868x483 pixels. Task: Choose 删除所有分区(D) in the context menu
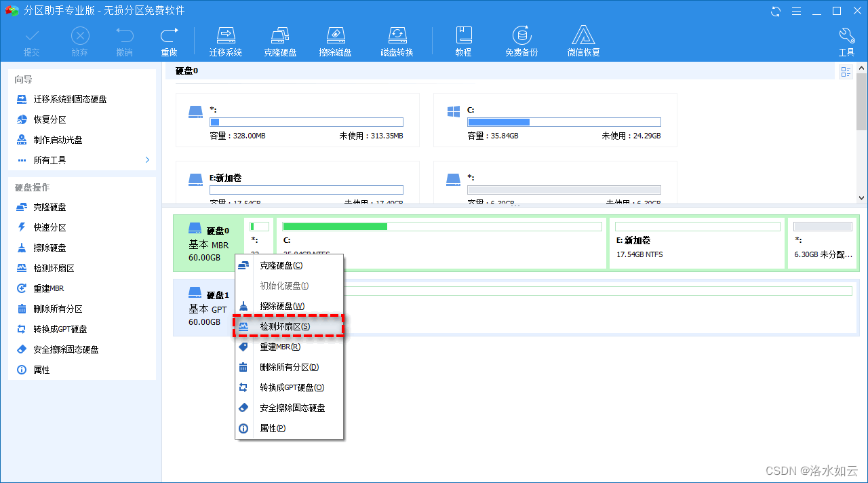point(290,367)
